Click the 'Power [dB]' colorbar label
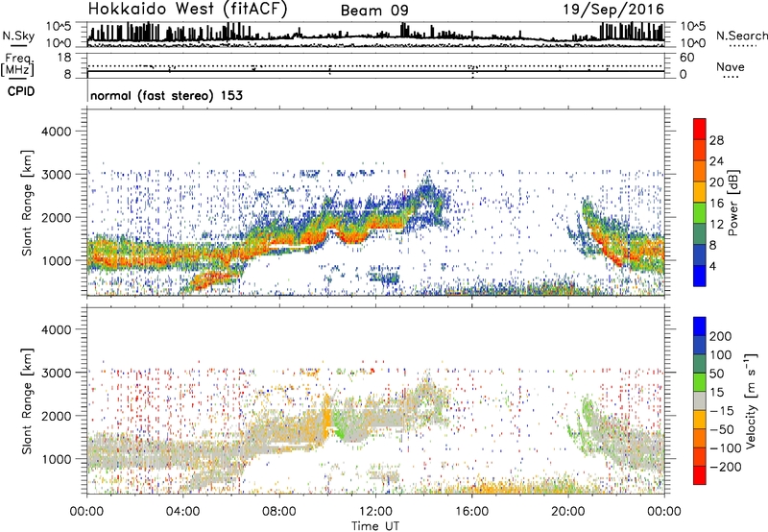This screenshot has height=532, width=768. click(x=733, y=203)
